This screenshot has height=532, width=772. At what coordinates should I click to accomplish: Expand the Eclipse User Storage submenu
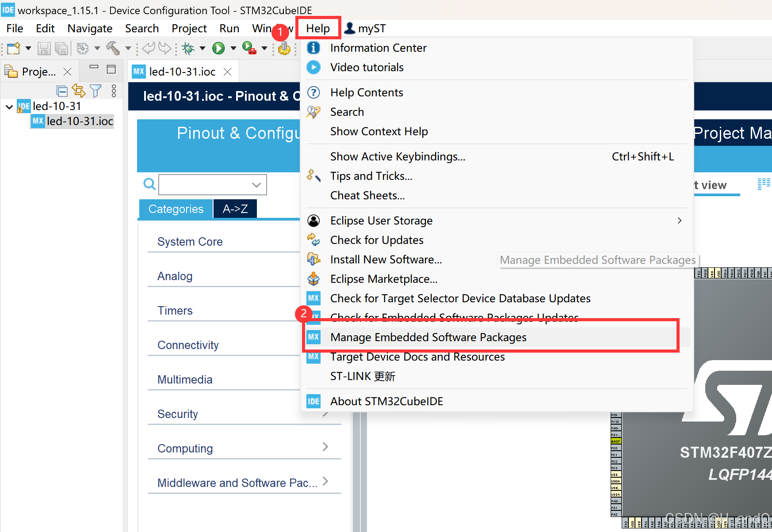coord(497,220)
